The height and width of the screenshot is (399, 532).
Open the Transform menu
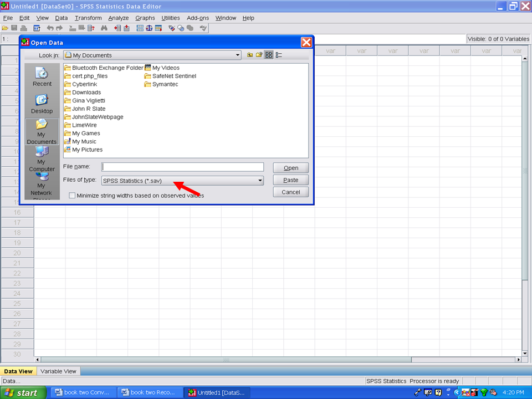click(88, 18)
